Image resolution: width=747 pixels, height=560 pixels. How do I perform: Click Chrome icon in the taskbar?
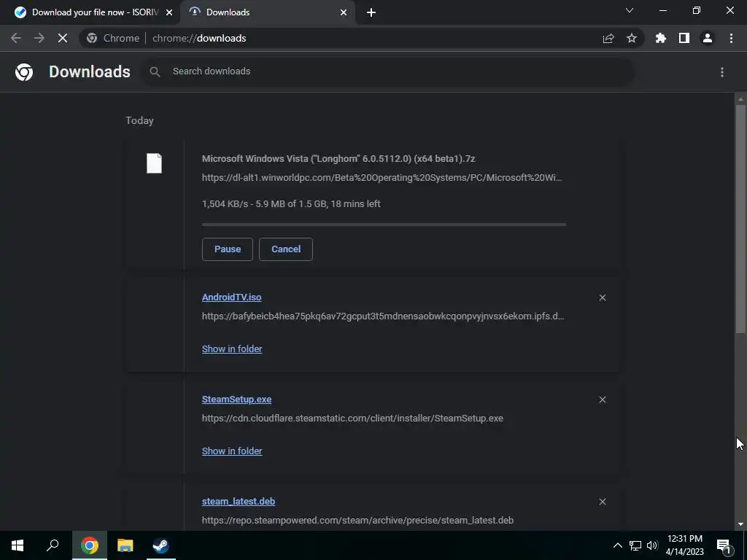[x=89, y=545]
